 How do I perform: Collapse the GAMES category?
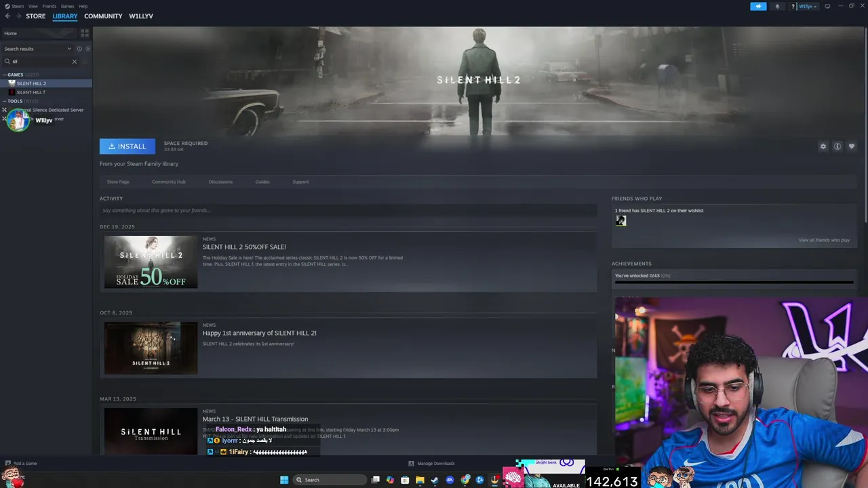(14, 75)
